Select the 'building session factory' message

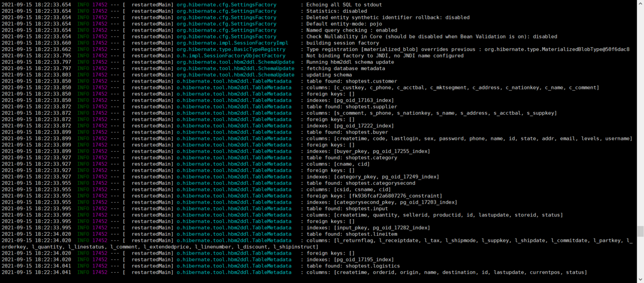(343, 43)
